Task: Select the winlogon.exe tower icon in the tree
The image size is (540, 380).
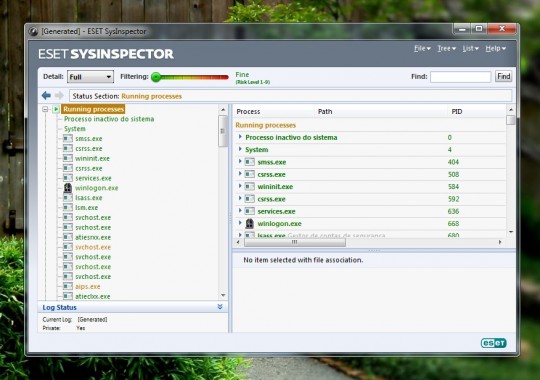Action: point(68,188)
